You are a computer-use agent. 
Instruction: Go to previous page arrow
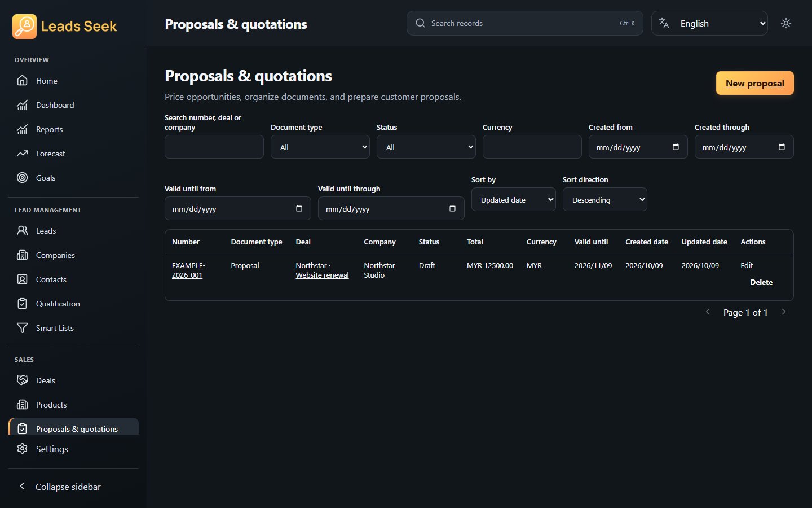tap(708, 312)
